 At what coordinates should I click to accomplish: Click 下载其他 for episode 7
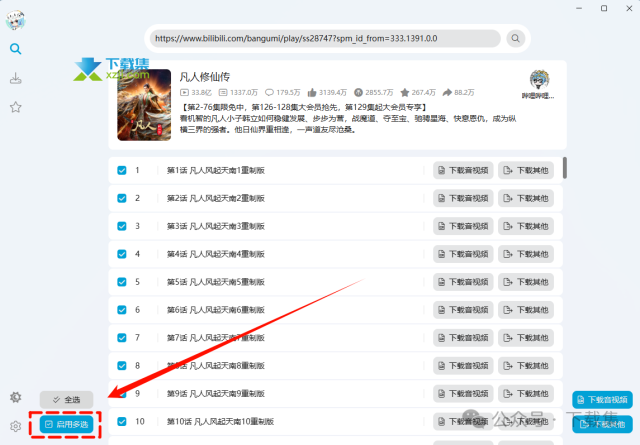click(x=526, y=338)
